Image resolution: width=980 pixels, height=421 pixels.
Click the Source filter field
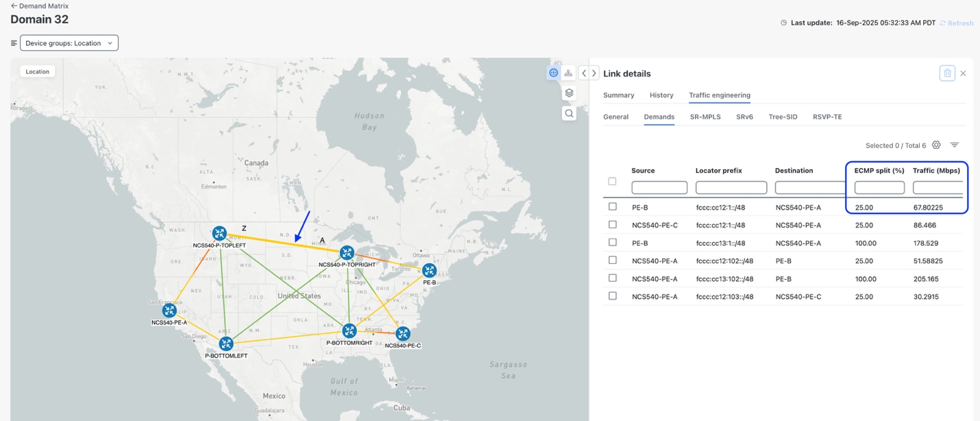659,187
